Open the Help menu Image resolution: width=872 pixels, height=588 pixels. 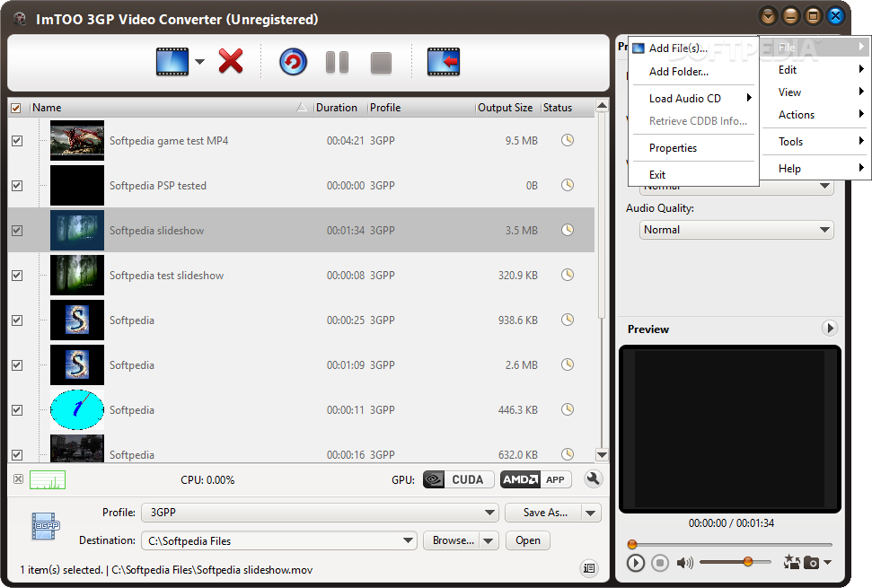click(x=817, y=169)
